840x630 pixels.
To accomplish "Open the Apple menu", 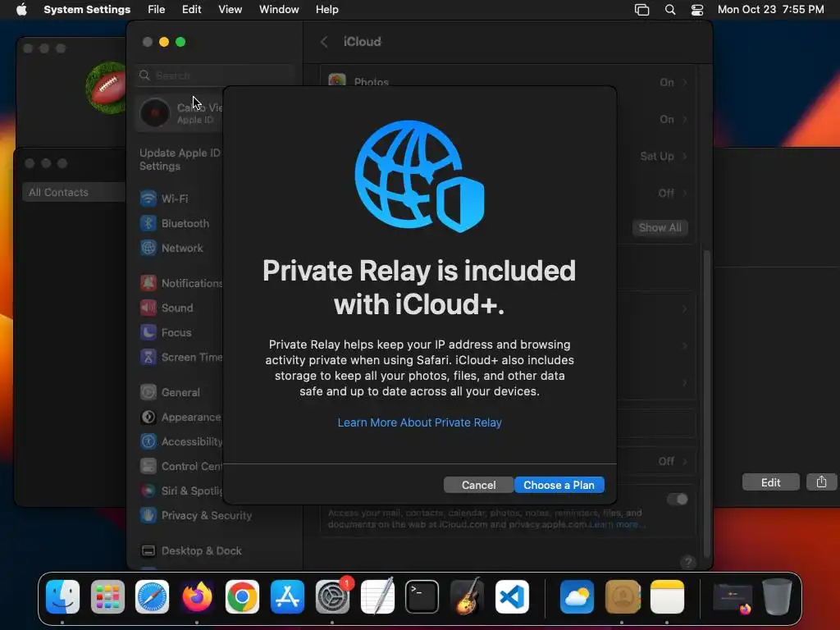I will pyautogui.click(x=21, y=10).
